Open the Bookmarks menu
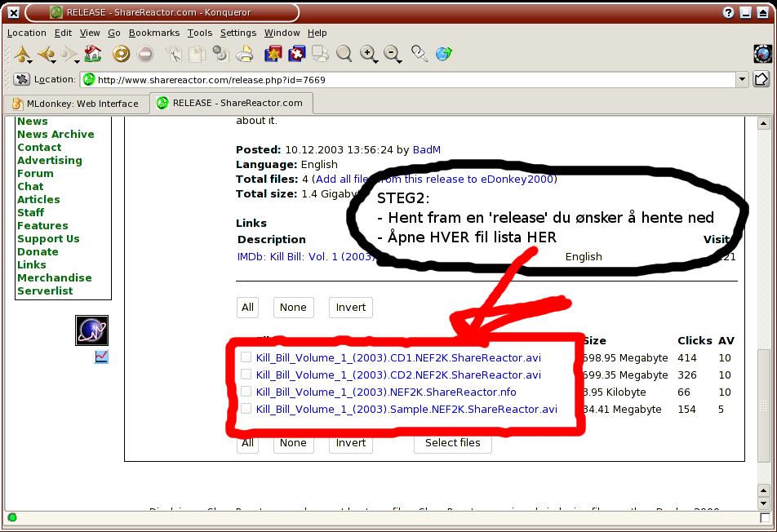This screenshot has height=532, width=777. [x=153, y=33]
